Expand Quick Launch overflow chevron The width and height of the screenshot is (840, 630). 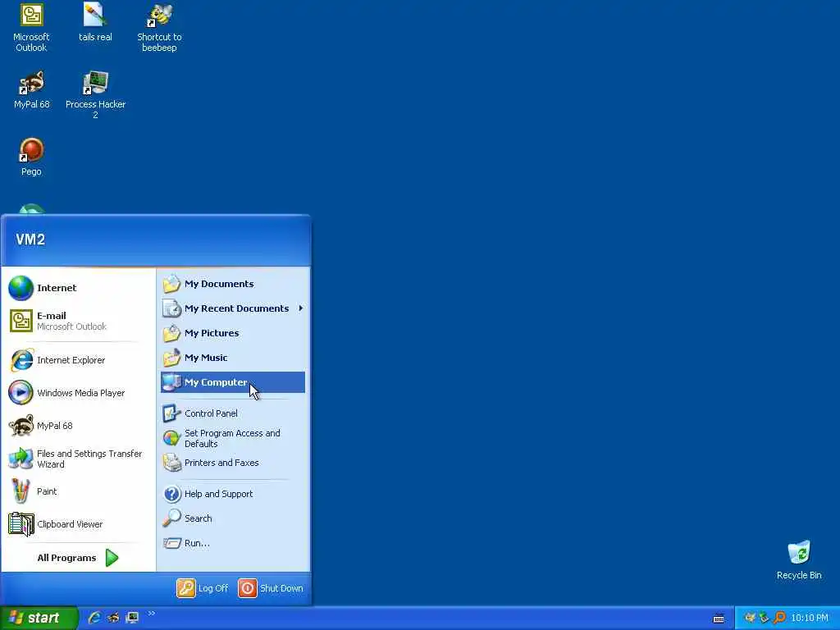(152, 614)
